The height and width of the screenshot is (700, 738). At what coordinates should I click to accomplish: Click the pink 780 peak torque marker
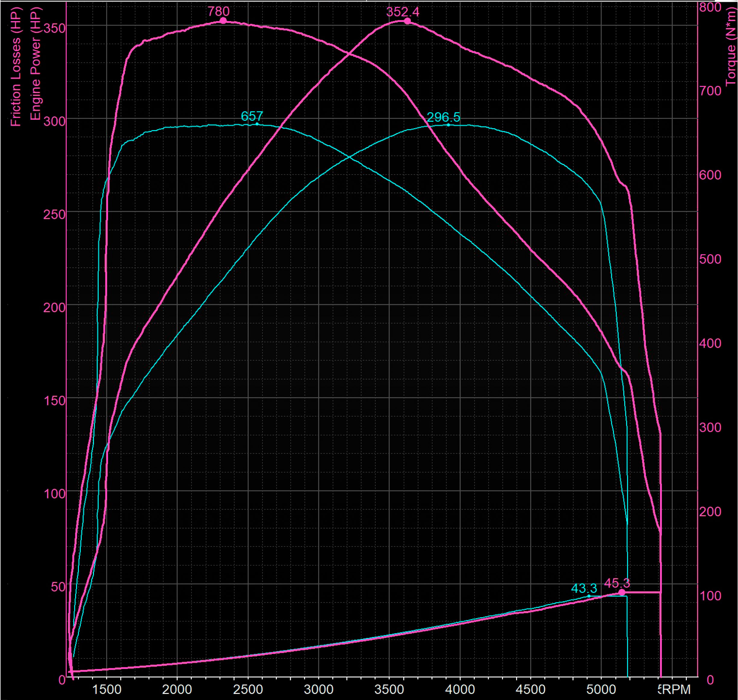click(x=223, y=21)
